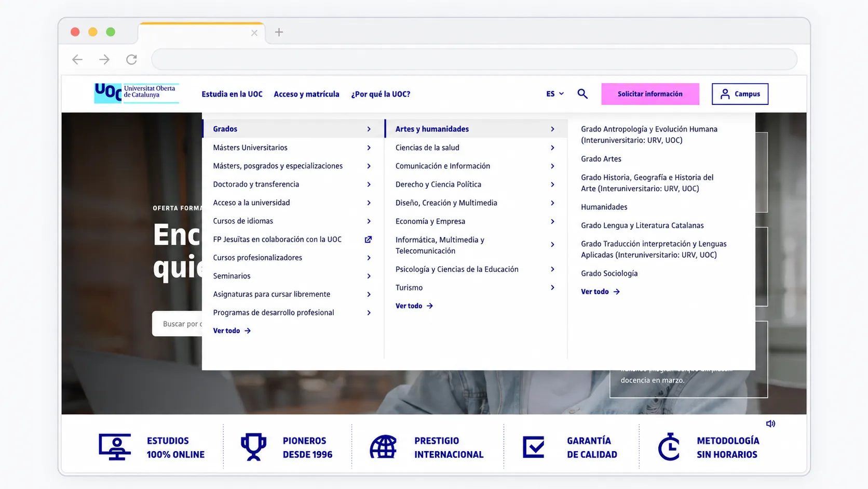Click Ver todo under Turismo in middle column
This screenshot has width=868, height=489.
[x=414, y=306]
